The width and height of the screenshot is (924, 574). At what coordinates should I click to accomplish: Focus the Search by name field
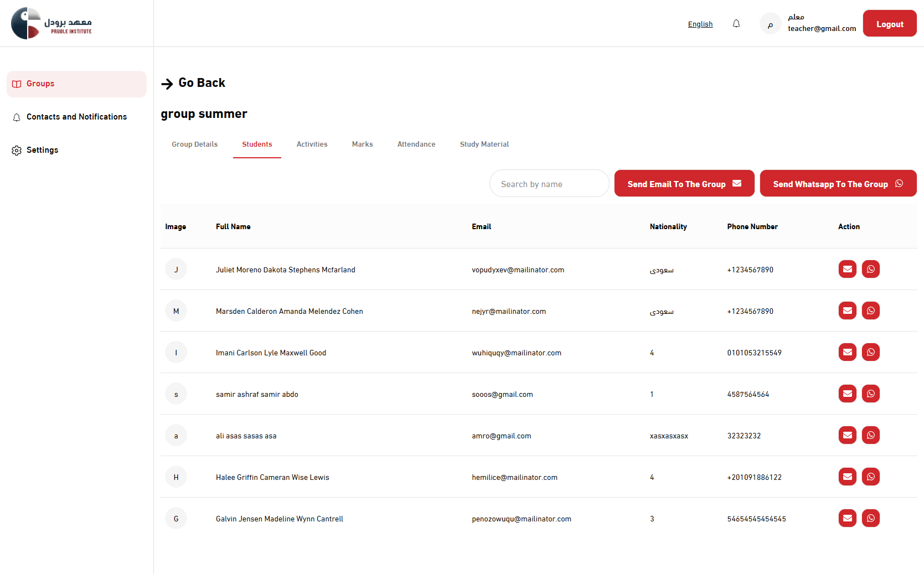coord(549,184)
